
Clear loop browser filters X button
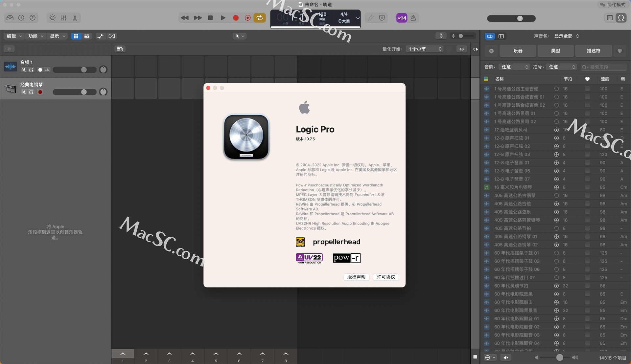click(491, 51)
